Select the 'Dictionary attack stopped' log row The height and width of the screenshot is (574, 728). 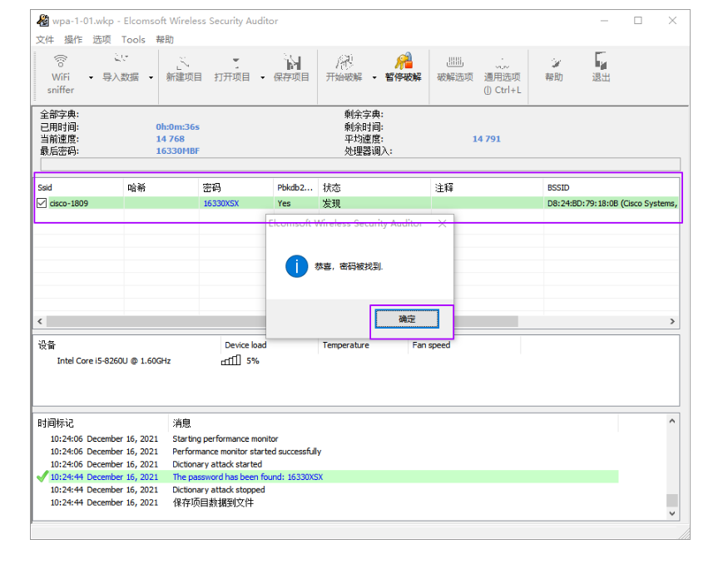click(334, 489)
